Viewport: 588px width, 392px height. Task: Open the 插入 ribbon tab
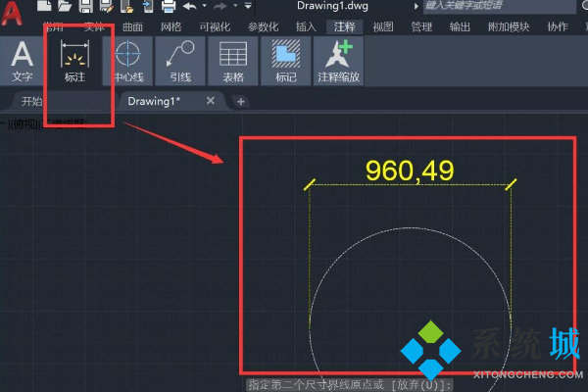(306, 26)
